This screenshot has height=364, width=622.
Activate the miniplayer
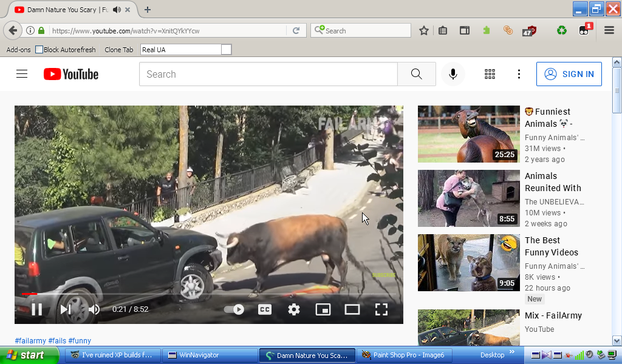323,309
